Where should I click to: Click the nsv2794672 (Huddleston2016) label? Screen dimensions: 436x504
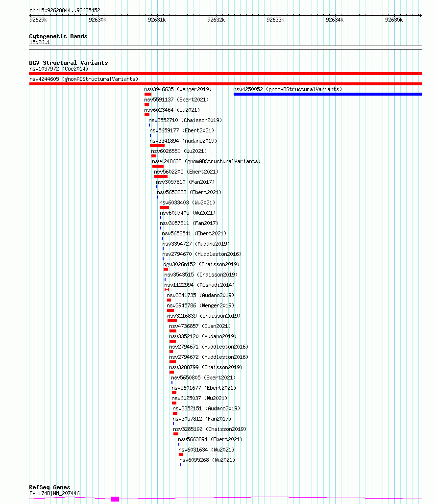point(209,357)
